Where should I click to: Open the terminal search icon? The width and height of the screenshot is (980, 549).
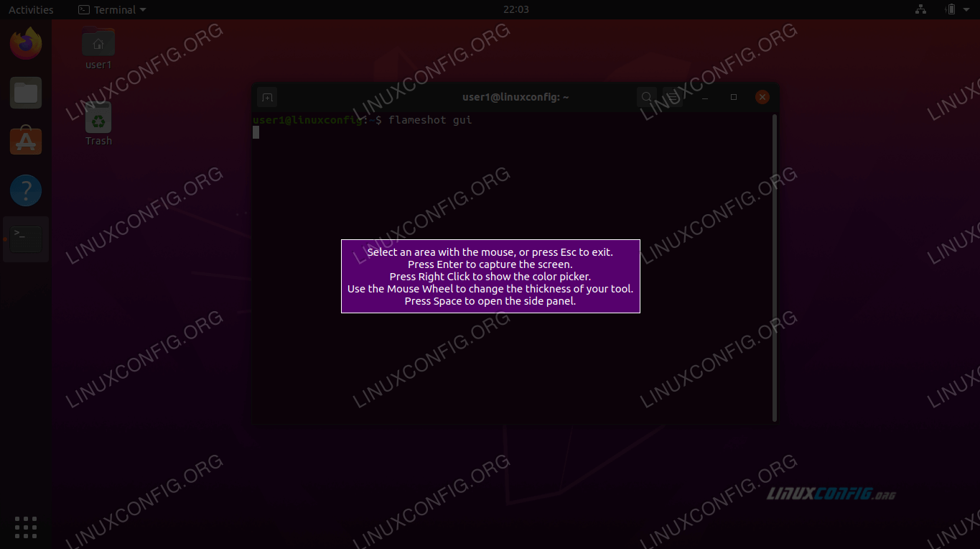(x=647, y=97)
